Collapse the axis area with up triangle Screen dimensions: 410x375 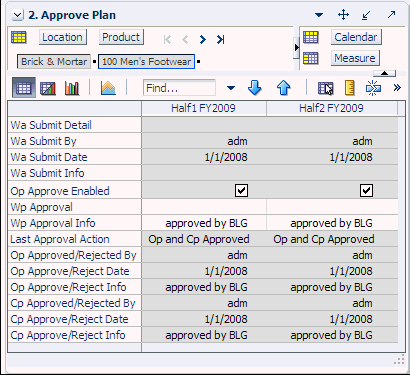click(384, 73)
